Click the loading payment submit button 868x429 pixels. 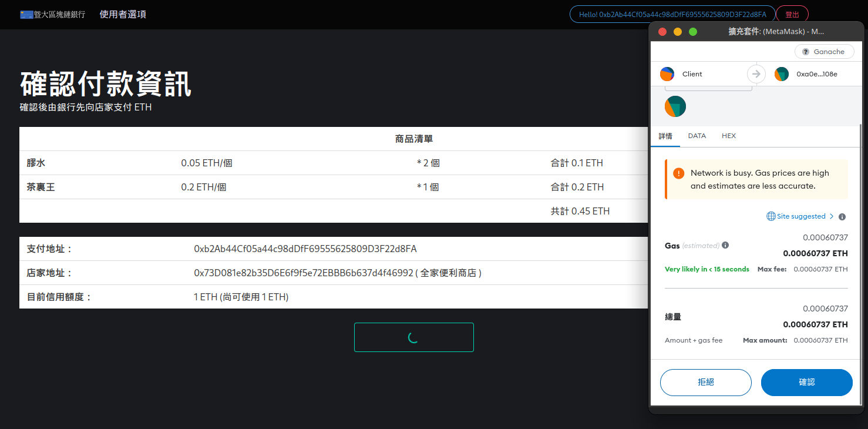pos(413,337)
